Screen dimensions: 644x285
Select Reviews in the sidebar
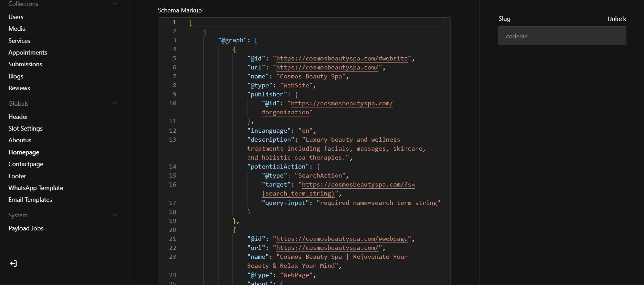coord(19,88)
